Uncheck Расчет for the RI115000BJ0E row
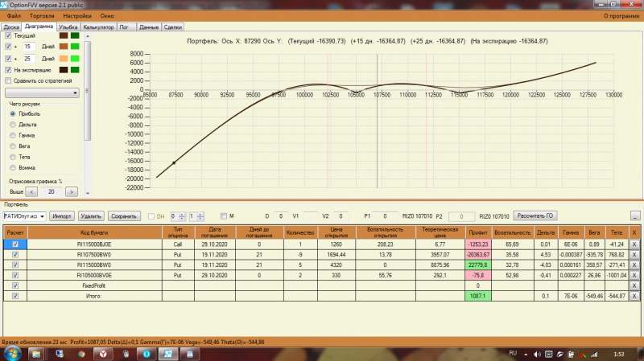The width and height of the screenshot is (644, 361). click(x=15, y=244)
